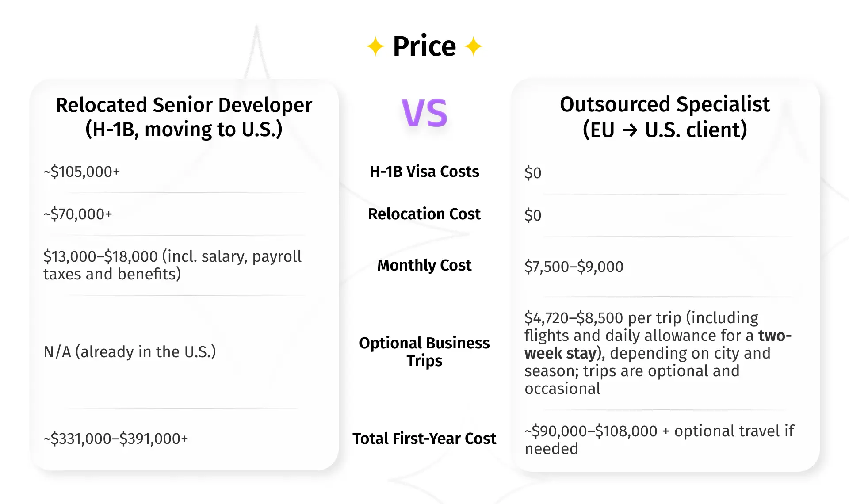Click the yellow star right of Price

pyautogui.click(x=474, y=46)
